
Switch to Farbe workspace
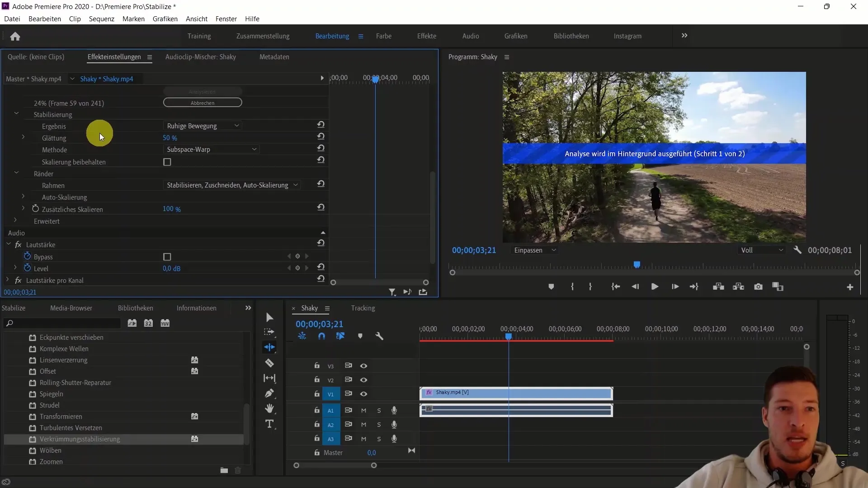[x=384, y=36]
